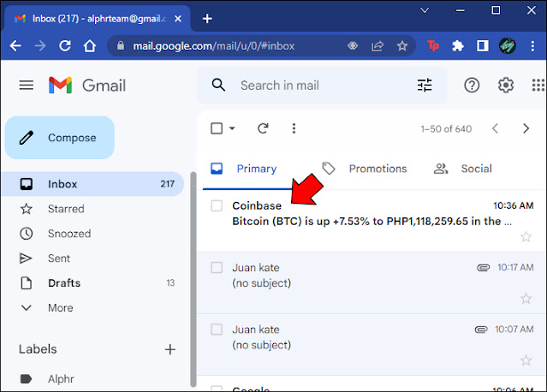Open a new browser tab

point(207,19)
